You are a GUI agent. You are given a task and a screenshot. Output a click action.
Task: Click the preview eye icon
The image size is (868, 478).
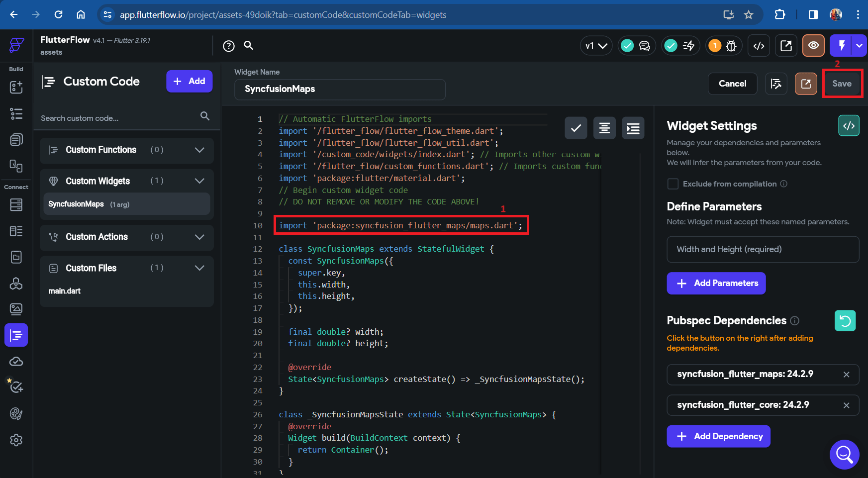tap(813, 46)
